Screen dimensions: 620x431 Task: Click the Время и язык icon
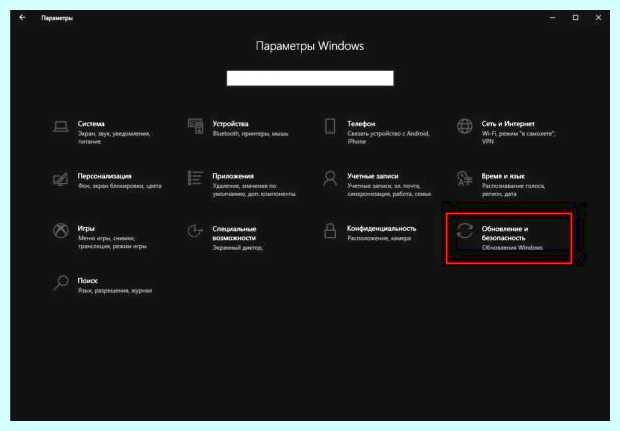(x=465, y=179)
